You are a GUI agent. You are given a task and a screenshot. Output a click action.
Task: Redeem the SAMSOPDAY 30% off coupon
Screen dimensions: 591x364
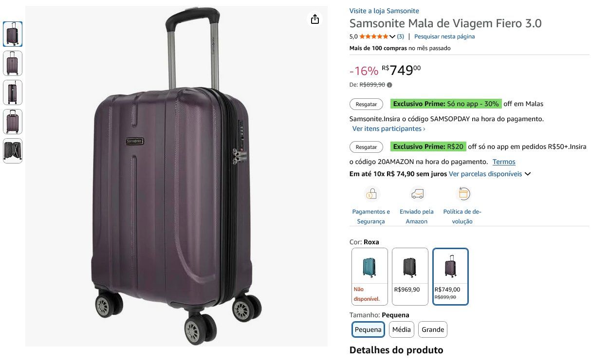click(x=366, y=104)
